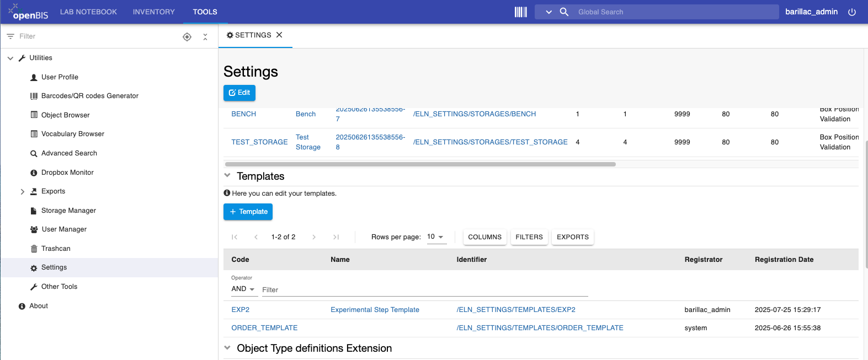Go to next page of templates
868x360 pixels.
coord(314,237)
